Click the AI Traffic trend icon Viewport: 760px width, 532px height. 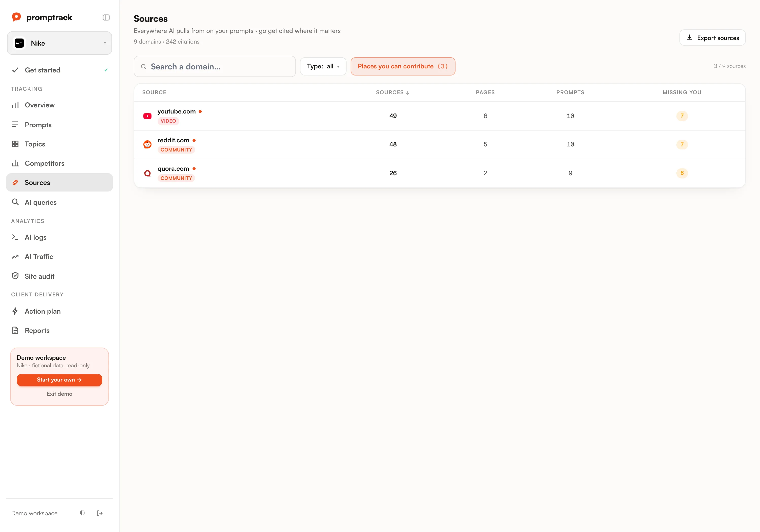tap(15, 257)
